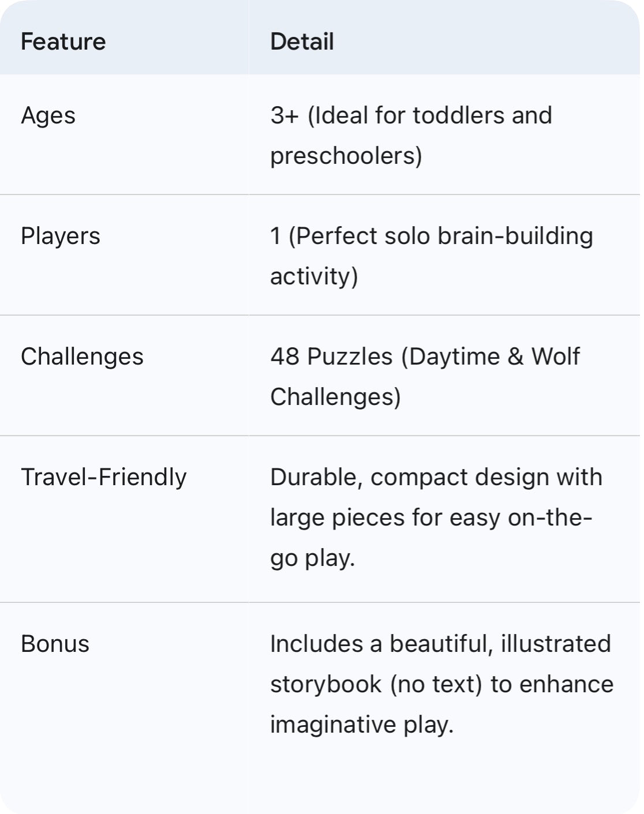
Task: Select the Travel-Friendly row label
Action: [104, 477]
